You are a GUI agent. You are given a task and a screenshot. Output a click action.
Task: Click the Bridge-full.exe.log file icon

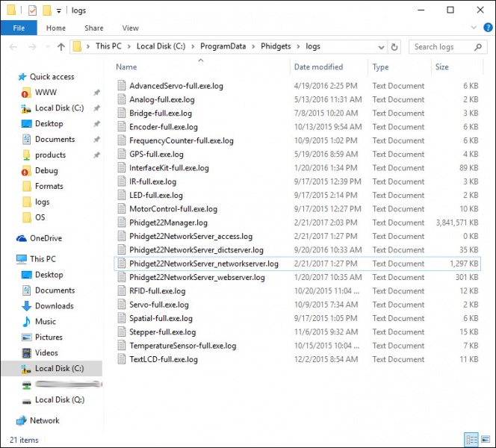click(x=122, y=113)
